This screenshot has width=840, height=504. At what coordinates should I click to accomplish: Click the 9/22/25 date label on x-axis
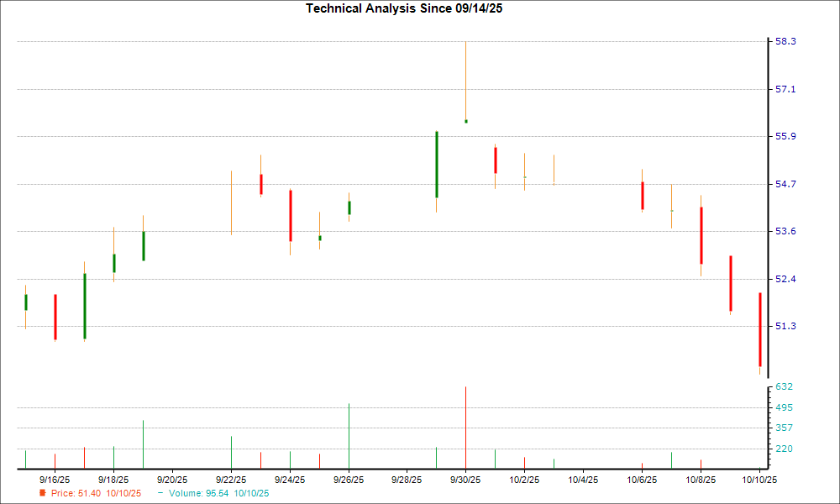[231, 480]
